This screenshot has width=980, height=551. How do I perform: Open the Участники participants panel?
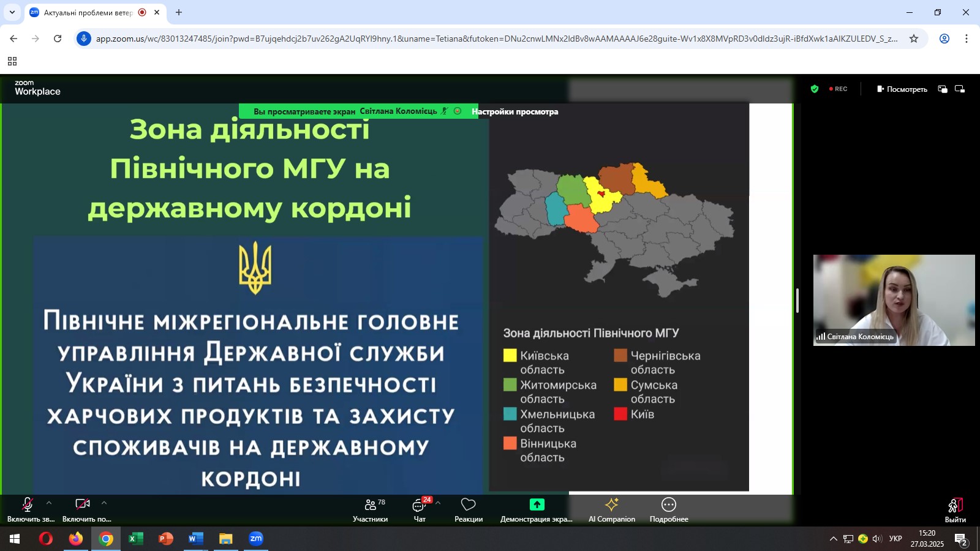tap(370, 509)
